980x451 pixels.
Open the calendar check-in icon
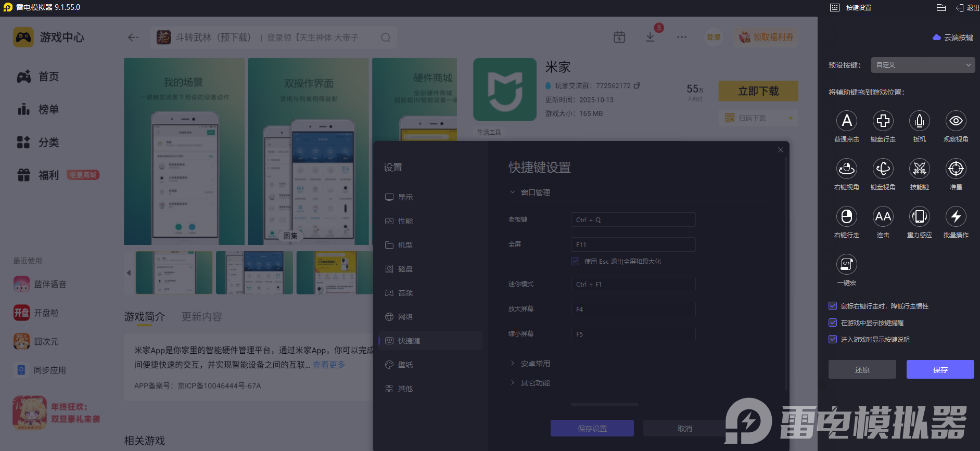click(619, 37)
